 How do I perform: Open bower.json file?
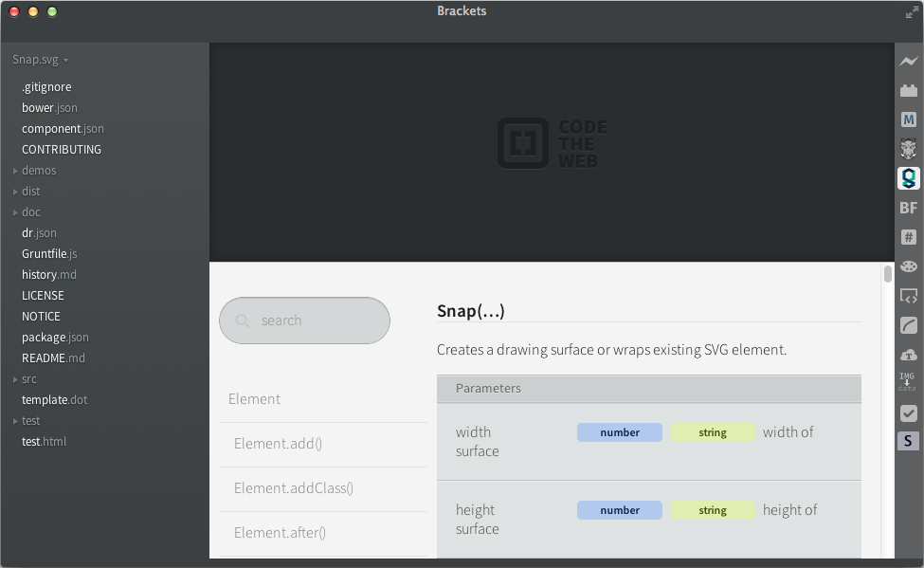(49, 108)
